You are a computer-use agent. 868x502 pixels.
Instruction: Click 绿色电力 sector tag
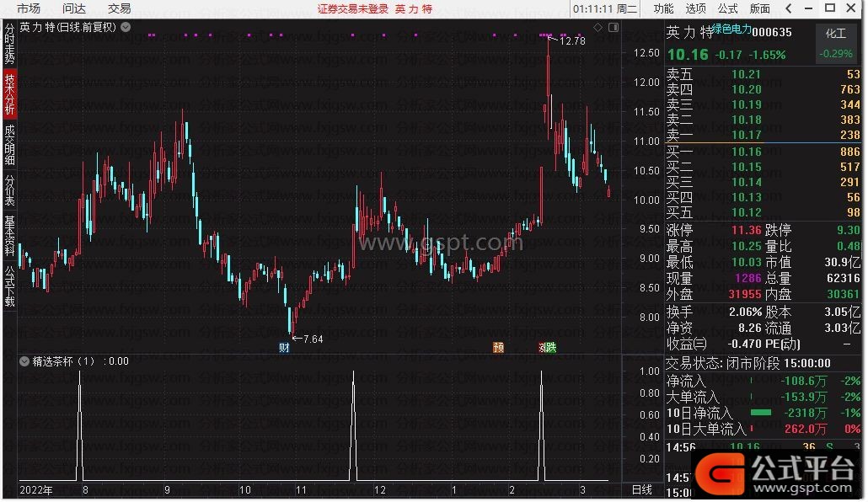click(x=731, y=29)
